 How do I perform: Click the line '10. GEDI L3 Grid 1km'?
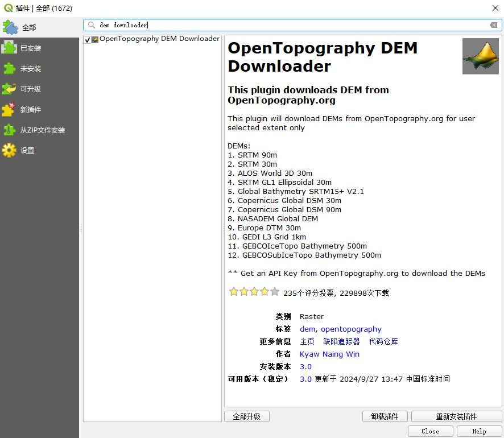[267, 237]
